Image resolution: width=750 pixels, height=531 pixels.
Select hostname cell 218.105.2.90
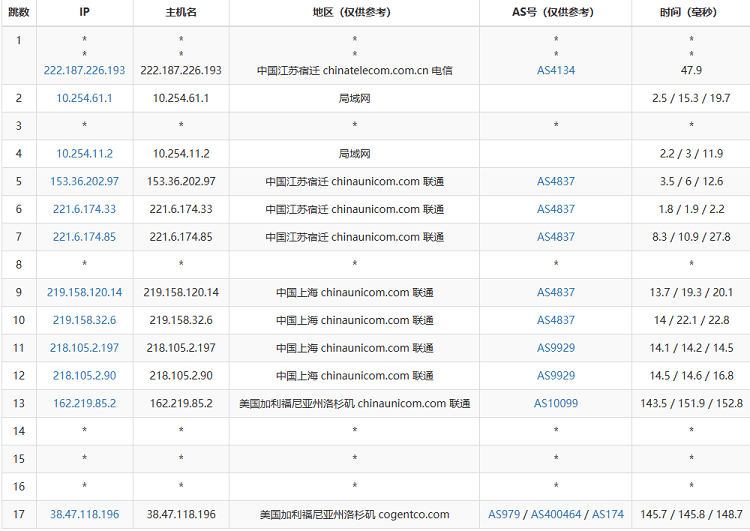tap(181, 376)
